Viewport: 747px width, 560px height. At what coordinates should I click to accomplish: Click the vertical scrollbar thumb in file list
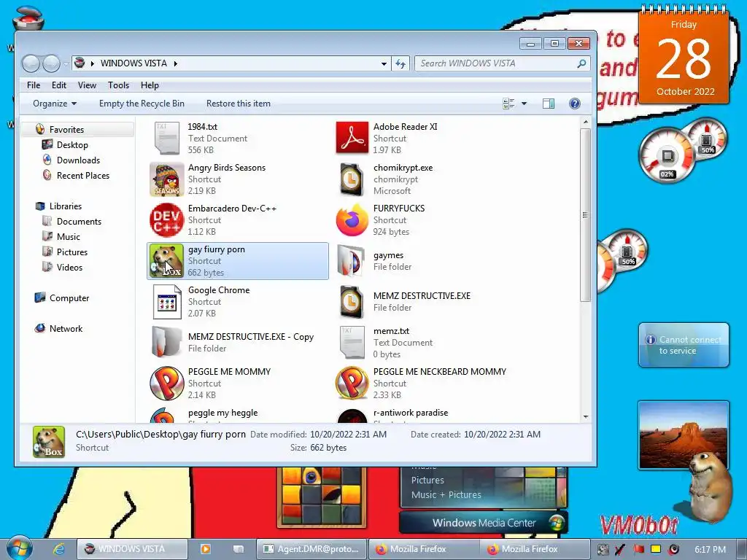coord(586,215)
